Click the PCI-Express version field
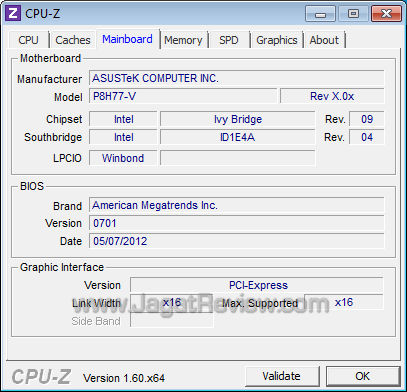 [257, 285]
